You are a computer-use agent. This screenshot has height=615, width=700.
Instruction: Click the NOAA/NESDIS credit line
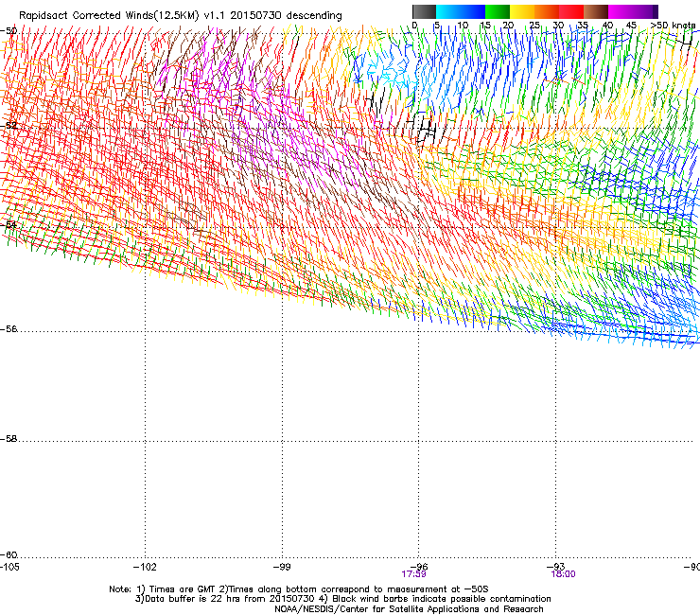click(x=409, y=609)
